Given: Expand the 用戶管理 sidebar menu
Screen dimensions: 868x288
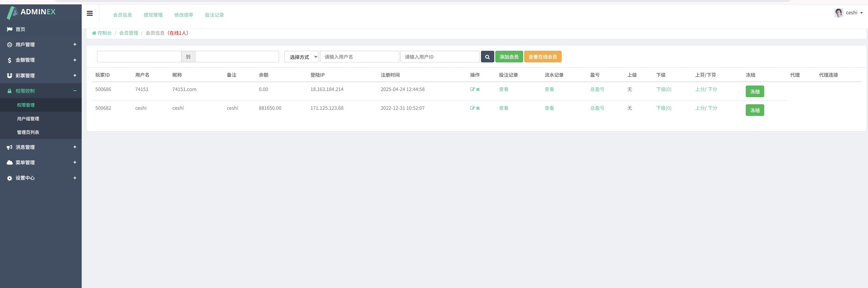Looking at the screenshot, I should [41, 45].
